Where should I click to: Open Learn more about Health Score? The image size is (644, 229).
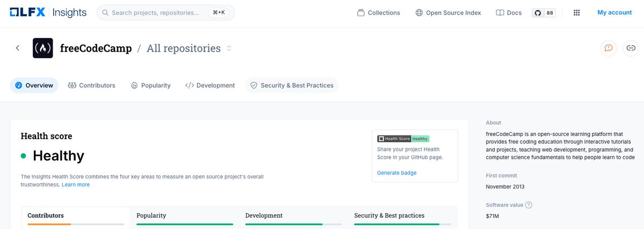[x=76, y=184]
